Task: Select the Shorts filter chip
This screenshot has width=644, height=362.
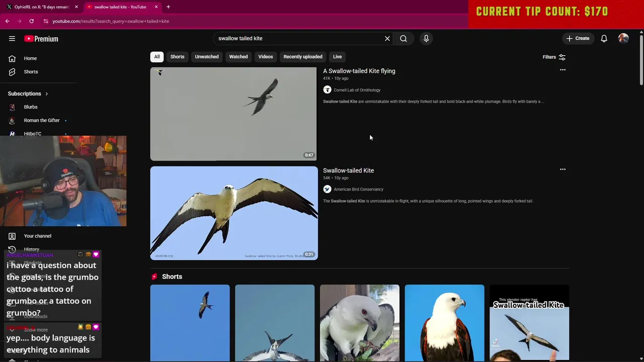Action: [x=177, y=57]
